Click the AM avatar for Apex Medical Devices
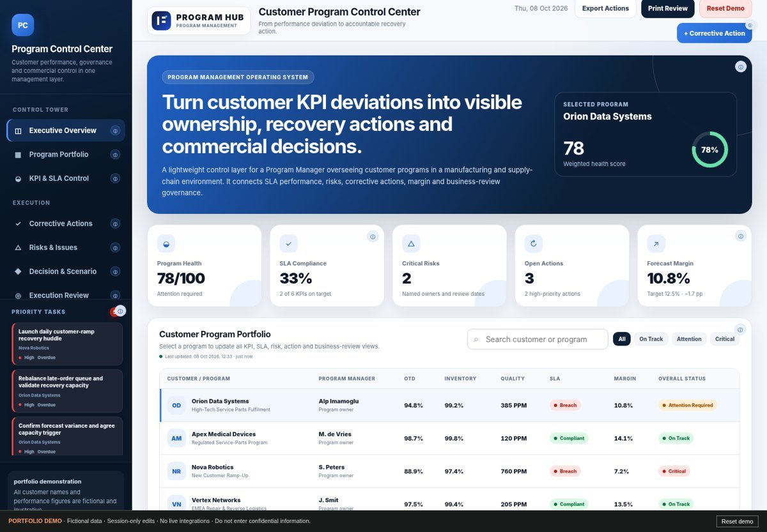The image size is (767, 532). click(x=176, y=438)
